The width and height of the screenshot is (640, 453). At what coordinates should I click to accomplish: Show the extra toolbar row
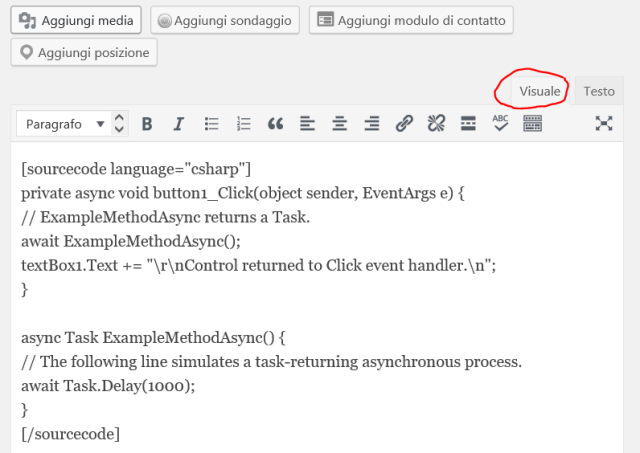click(x=532, y=124)
